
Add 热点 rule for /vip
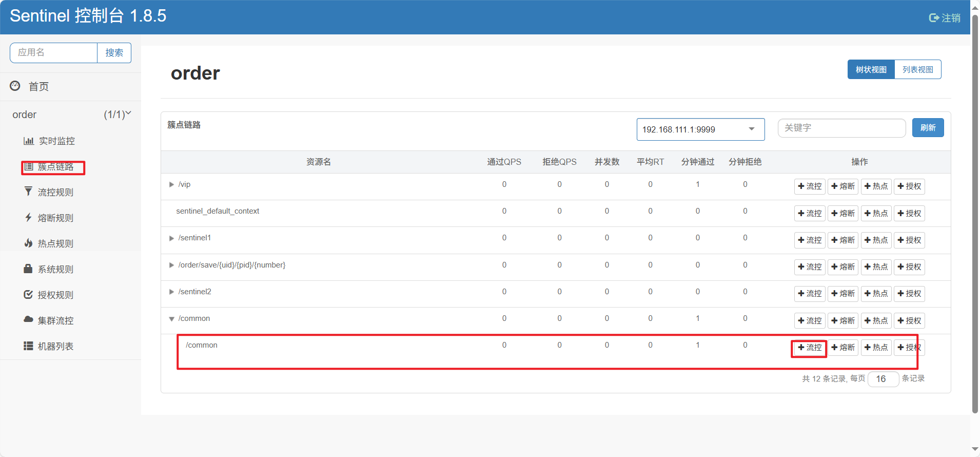pos(876,186)
